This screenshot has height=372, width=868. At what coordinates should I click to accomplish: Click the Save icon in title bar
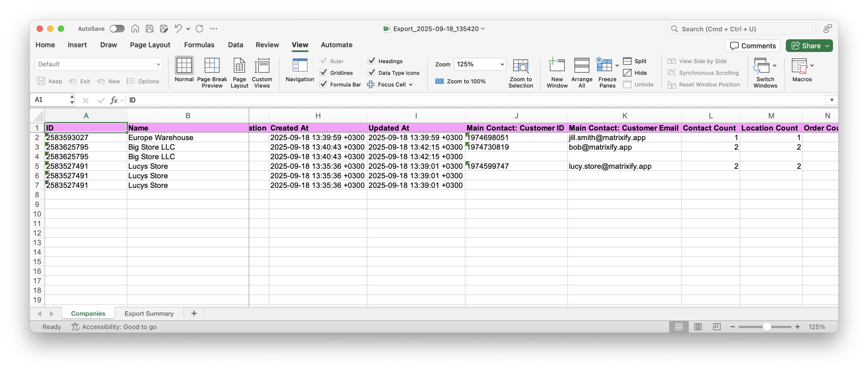(x=150, y=29)
